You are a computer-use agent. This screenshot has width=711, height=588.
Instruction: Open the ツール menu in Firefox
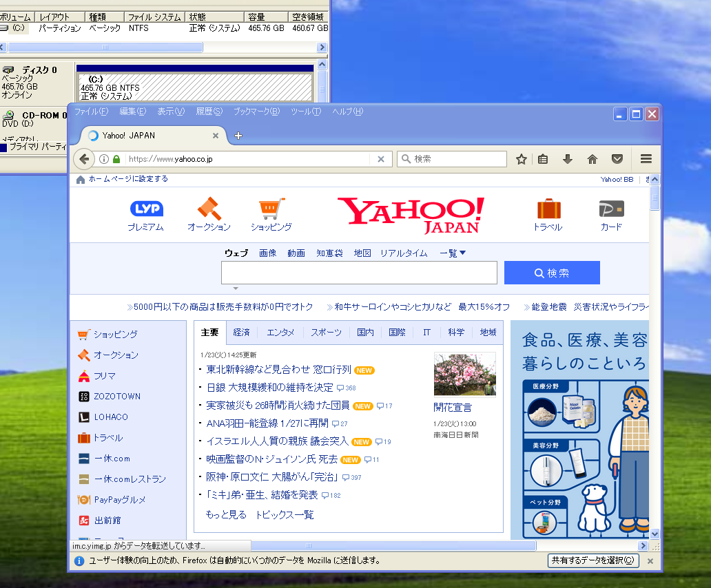coord(306,112)
